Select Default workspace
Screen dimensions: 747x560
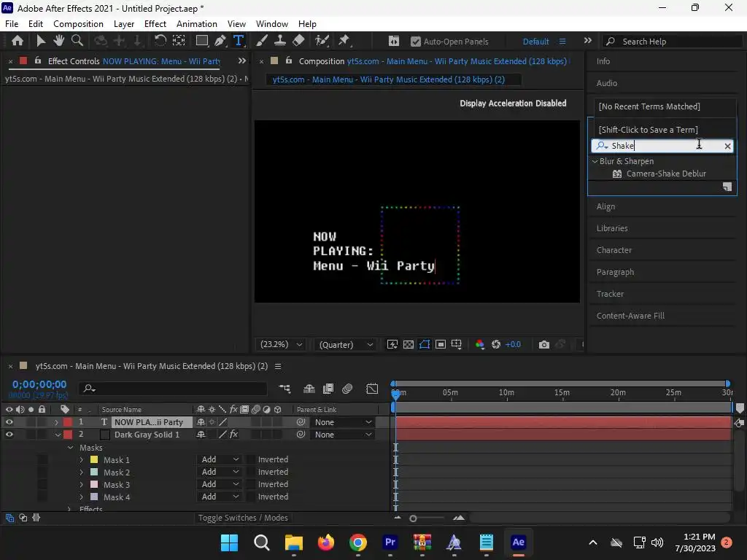(x=536, y=42)
